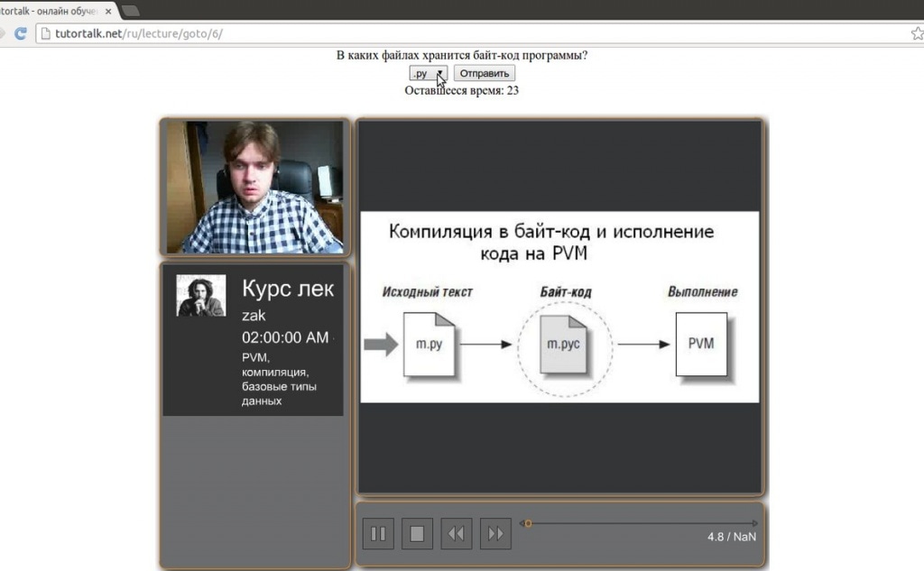Reload the tutortalk lecture page

pos(20,32)
